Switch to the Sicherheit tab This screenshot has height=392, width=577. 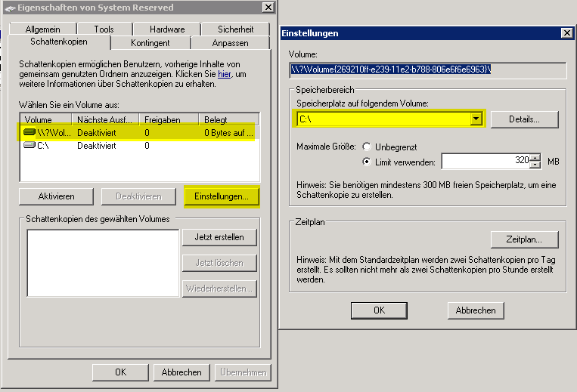click(235, 29)
